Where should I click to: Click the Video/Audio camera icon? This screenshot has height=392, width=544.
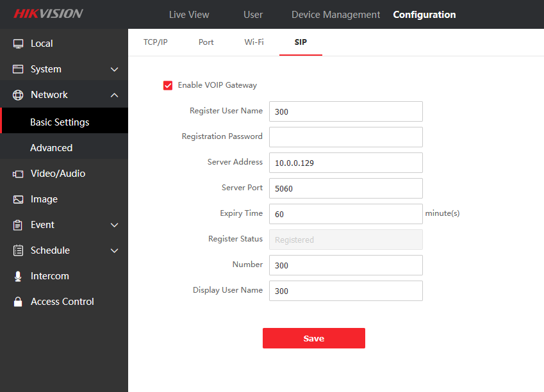pos(18,174)
